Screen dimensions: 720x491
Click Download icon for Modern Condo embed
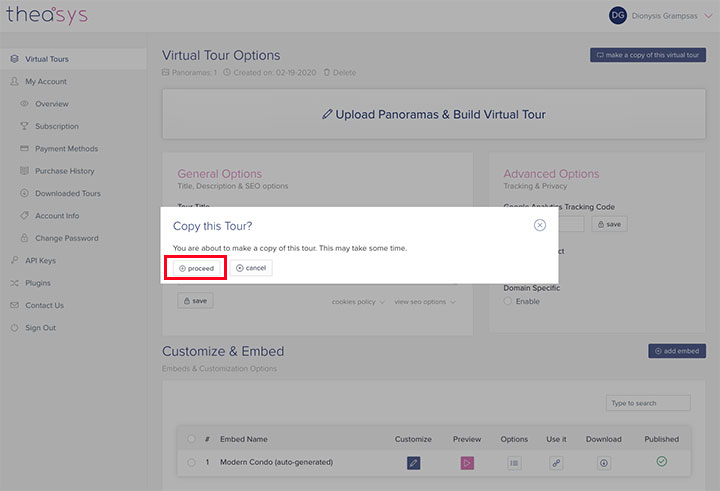[604, 463]
